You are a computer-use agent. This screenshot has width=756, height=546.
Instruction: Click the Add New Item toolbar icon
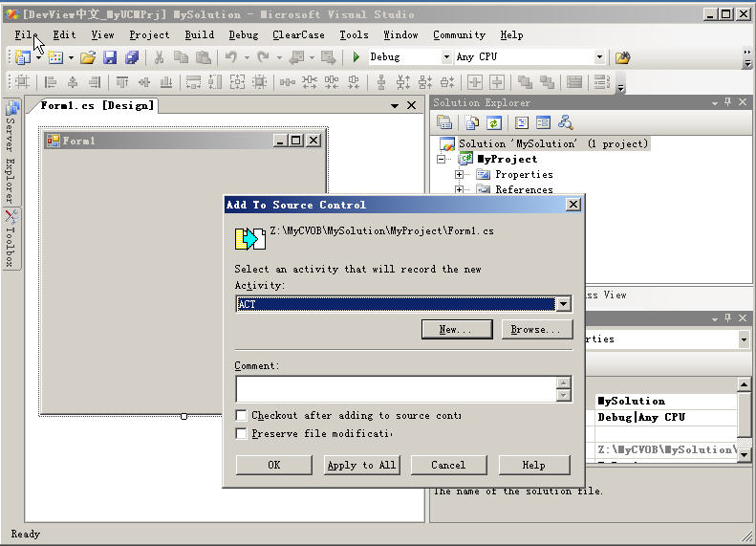pyautogui.click(x=55, y=57)
